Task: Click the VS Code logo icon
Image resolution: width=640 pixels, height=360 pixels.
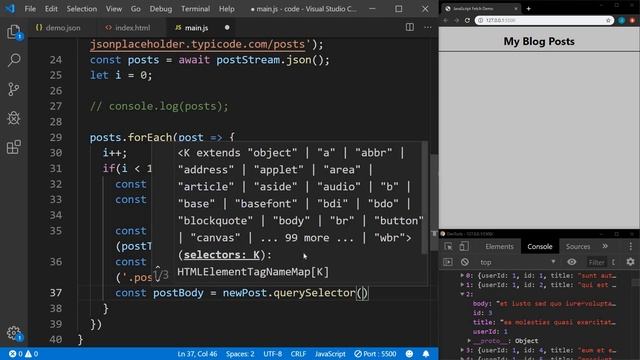Action: click(10, 9)
